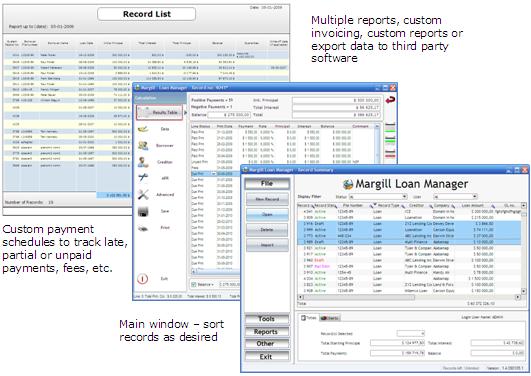Click the Balance field beside Negative Payments
531x376 pixels.
pyautogui.click(x=229, y=115)
